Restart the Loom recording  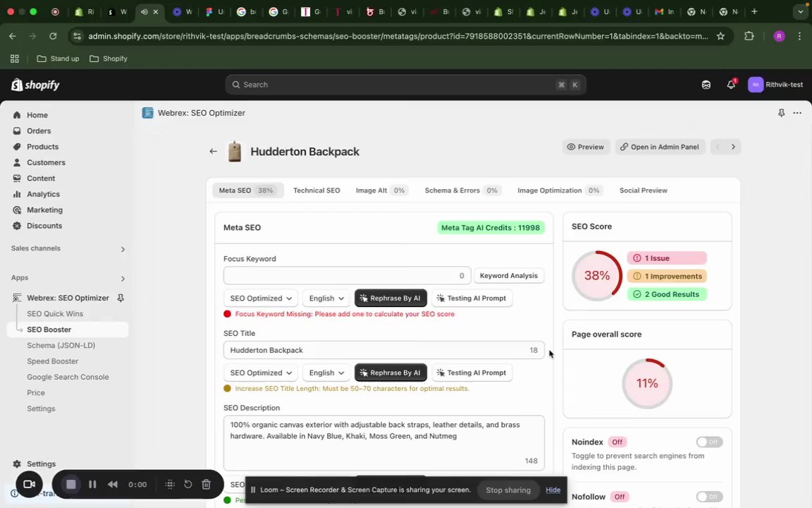[188, 484]
